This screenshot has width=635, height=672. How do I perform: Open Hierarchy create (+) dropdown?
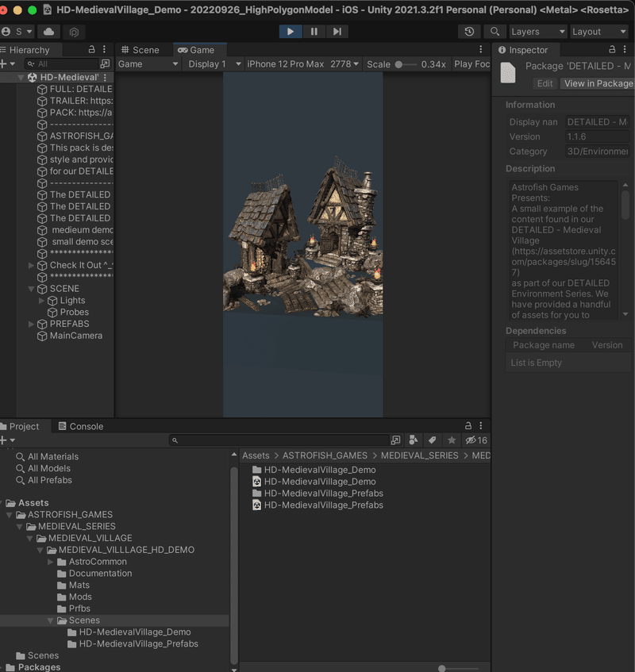tap(8, 63)
